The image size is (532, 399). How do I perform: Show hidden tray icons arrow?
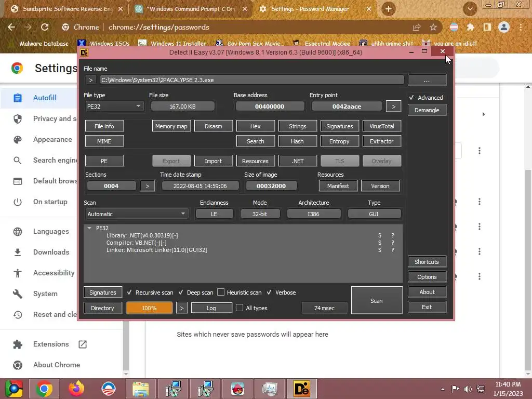pyautogui.click(x=443, y=389)
